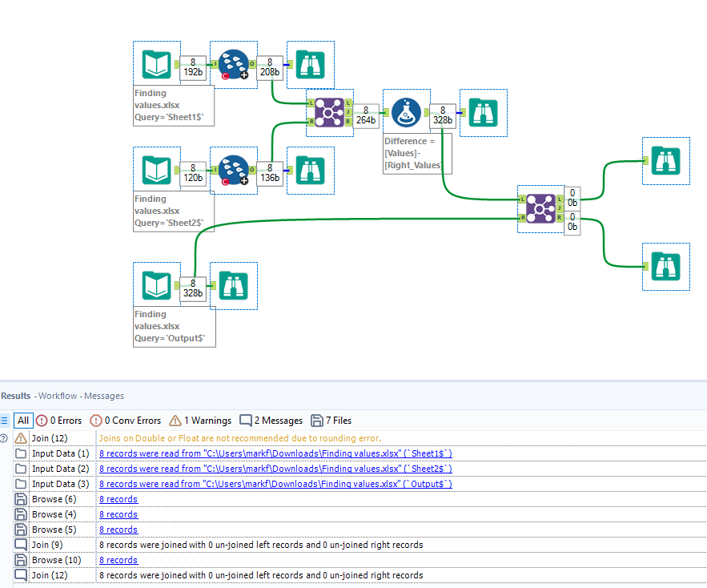This screenshot has height=588, width=707.
Task: Click the Input Data (3) row label
Action: 60,484
